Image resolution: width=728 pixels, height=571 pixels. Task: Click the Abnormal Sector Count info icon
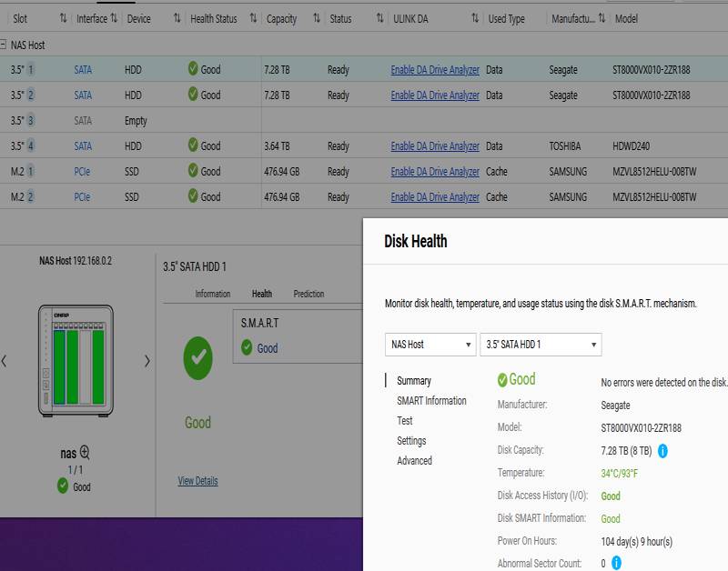(616, 564)
